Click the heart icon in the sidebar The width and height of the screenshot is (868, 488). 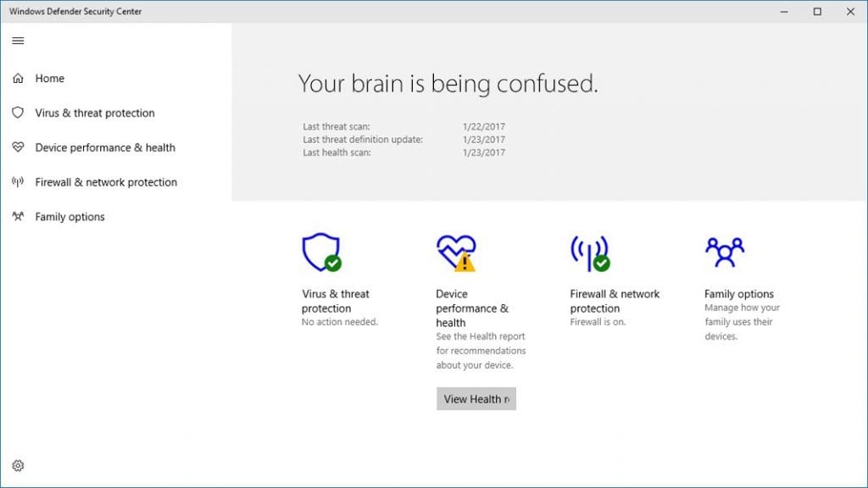click(18, 147)
